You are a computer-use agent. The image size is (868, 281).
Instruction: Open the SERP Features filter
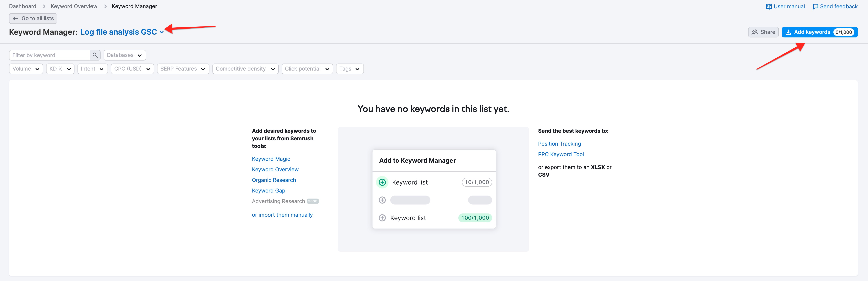coord(183,69)
